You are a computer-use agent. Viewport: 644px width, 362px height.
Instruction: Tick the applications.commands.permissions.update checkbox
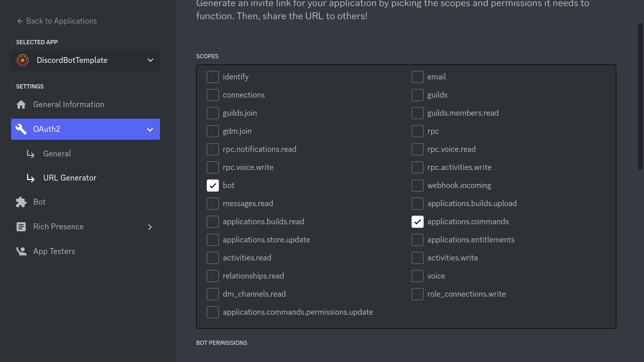213,312
